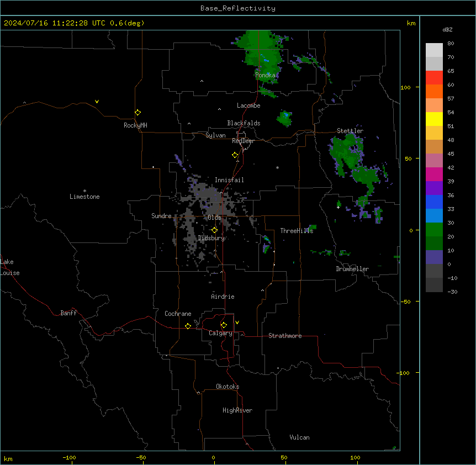Click the 65 value in the dBZ legend
Screen dimensions: 476x465
(x=451, y=71)
